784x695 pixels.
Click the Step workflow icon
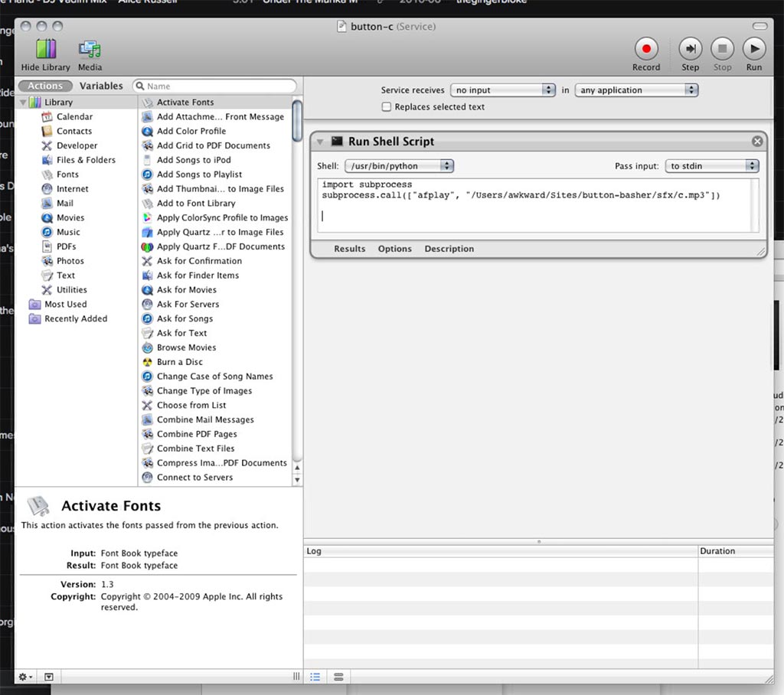click(690, 50)
